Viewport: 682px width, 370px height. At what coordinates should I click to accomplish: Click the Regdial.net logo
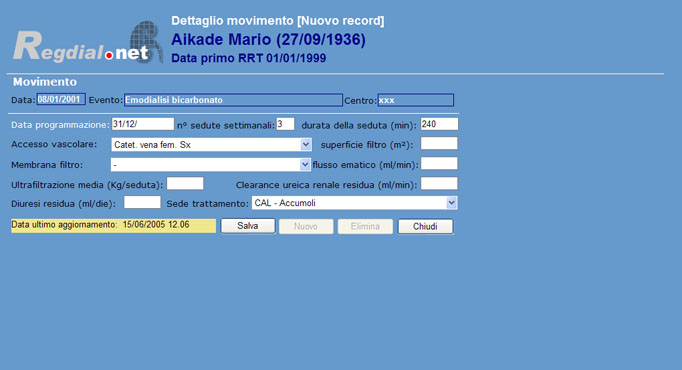[x=88, y=43]
